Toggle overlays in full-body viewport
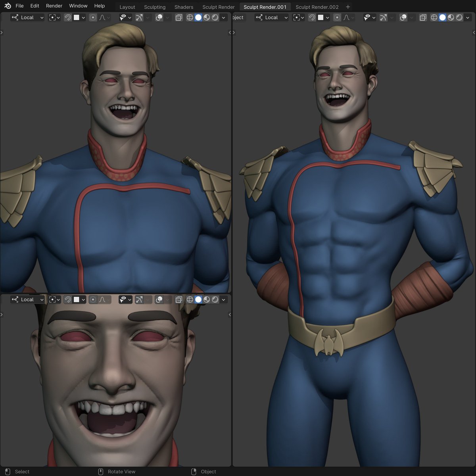476x476 pixels. tap(403, 17)
